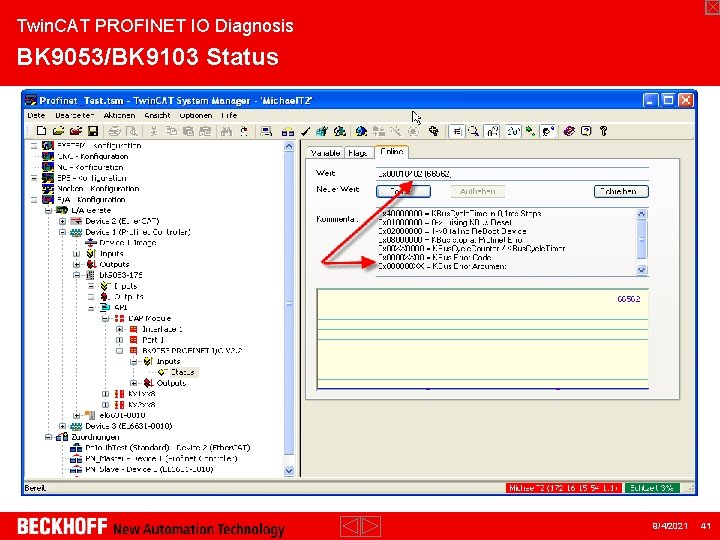The image size is (720, 540).
Task: Click the greyed Aufheben button
Action: 478,191
